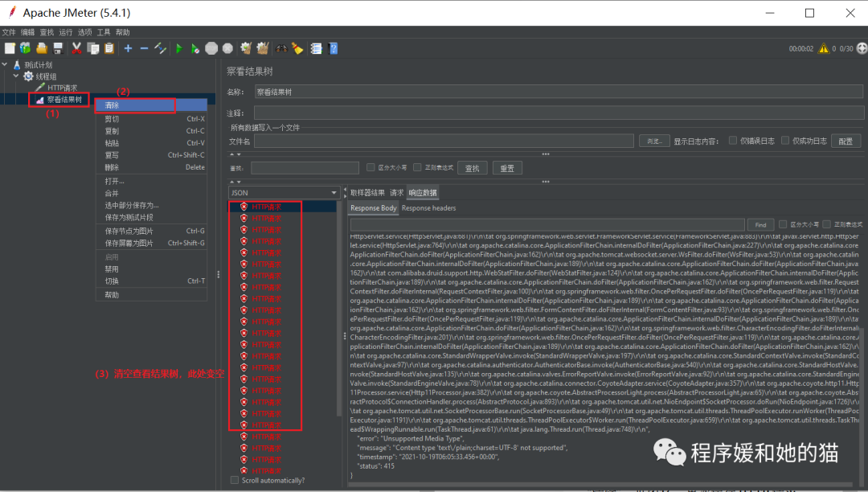The height and width of the screenshot is (492, 868).
Task: Switch to 响应数据 tab
Action: click(x=423, y=193)
